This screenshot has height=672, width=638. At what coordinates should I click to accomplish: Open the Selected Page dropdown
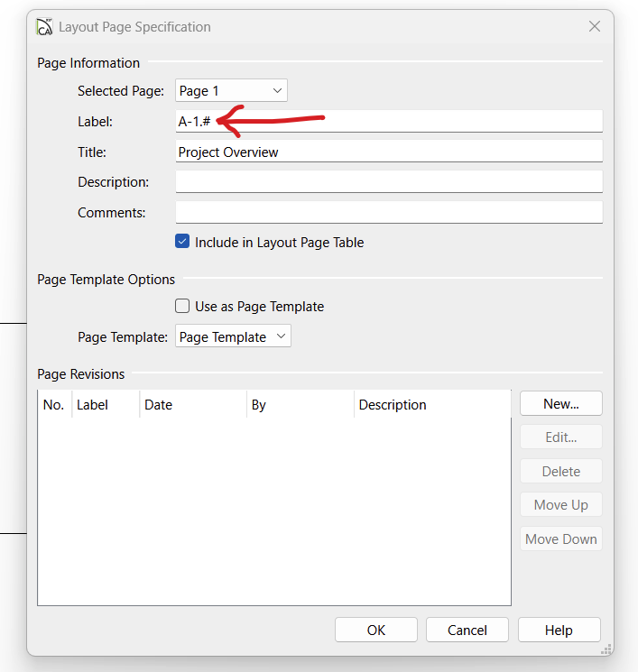click(x=231, y=90)
